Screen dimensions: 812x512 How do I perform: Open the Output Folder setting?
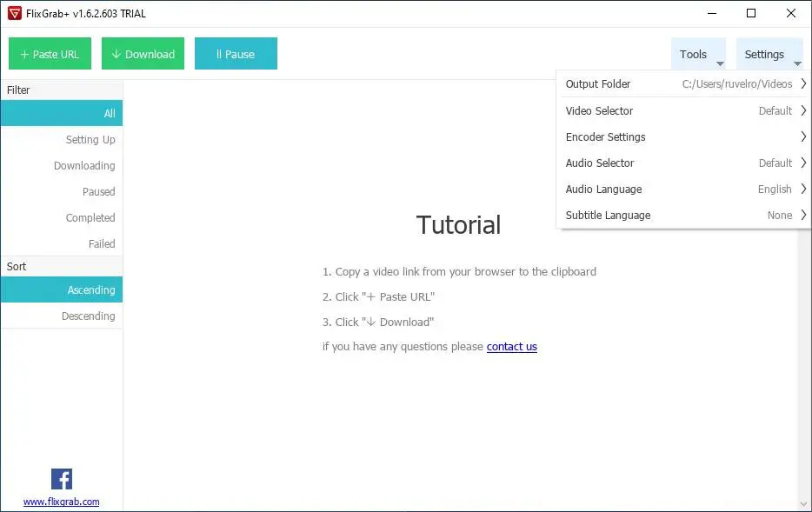(x=683, y=83)
